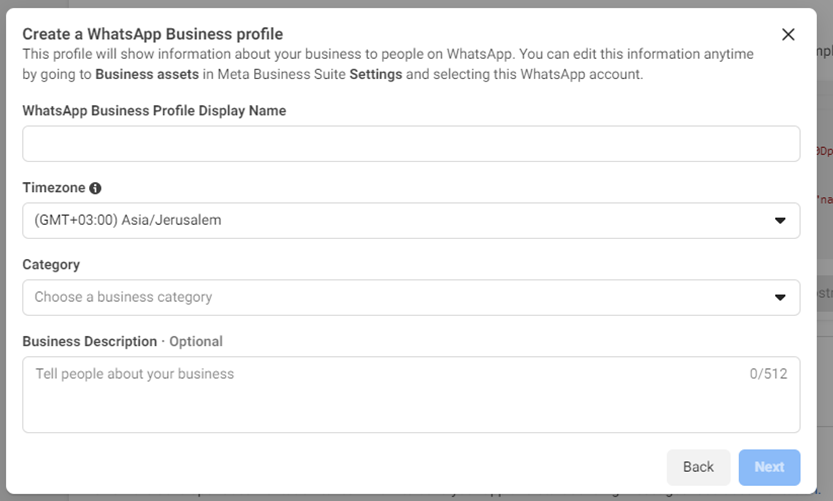Click the WhatsApp Business Profile Display Name label
Screen dimensions: 833x501
pyautogui.click(x=154, y=111)
